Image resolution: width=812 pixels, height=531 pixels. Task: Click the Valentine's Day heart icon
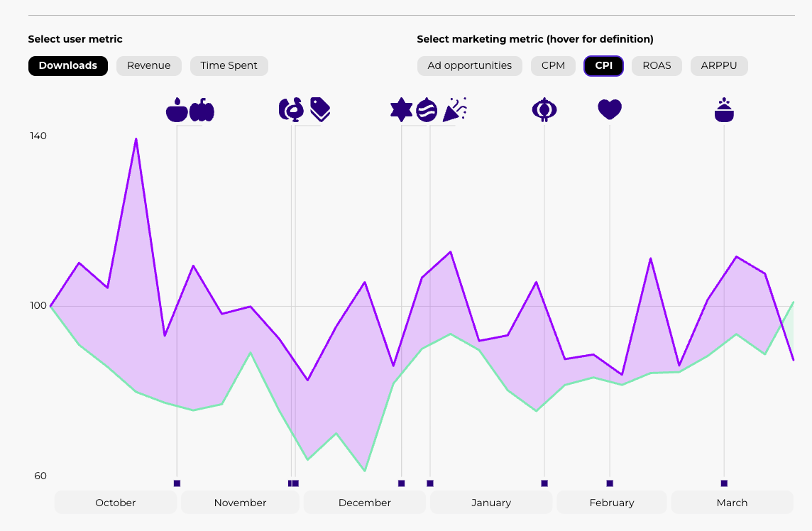tap(610, 109)
